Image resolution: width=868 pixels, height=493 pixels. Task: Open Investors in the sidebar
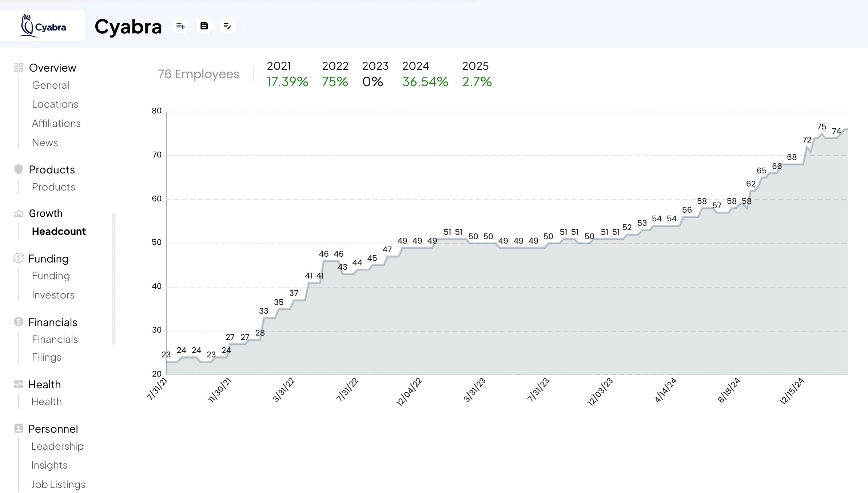coord(53,295)
